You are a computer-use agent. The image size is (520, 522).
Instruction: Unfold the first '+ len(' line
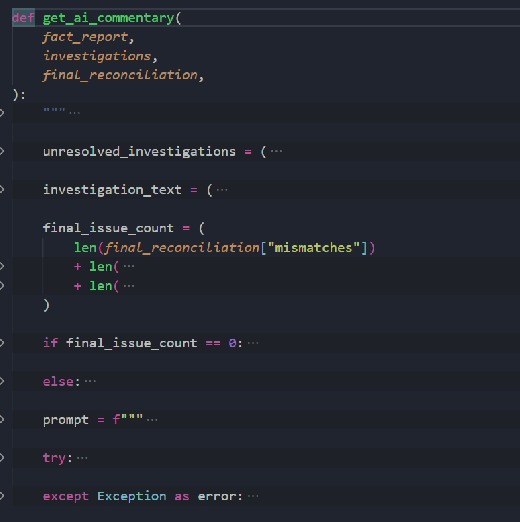click(x=2, y=266)
